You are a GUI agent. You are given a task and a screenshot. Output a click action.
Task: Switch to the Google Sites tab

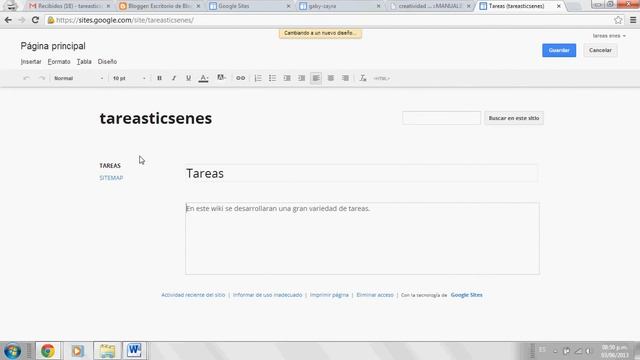click(x=249, y=6)
